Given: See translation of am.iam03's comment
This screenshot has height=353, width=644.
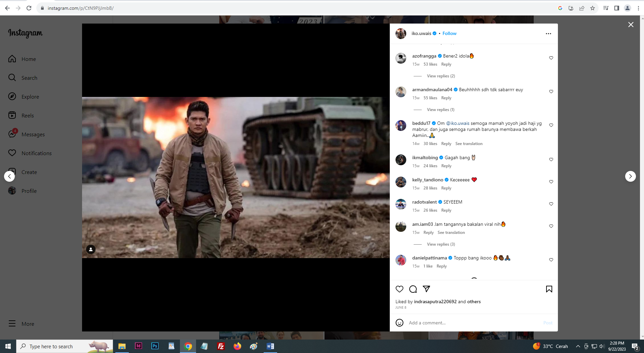Looking at the screenshot, I should (x=451, y=233).
